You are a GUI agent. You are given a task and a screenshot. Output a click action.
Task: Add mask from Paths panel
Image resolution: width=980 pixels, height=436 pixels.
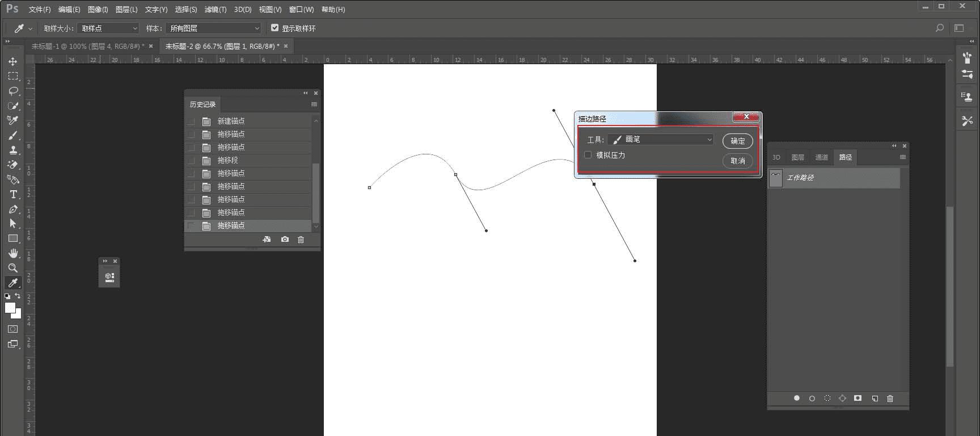coord(858,399)
